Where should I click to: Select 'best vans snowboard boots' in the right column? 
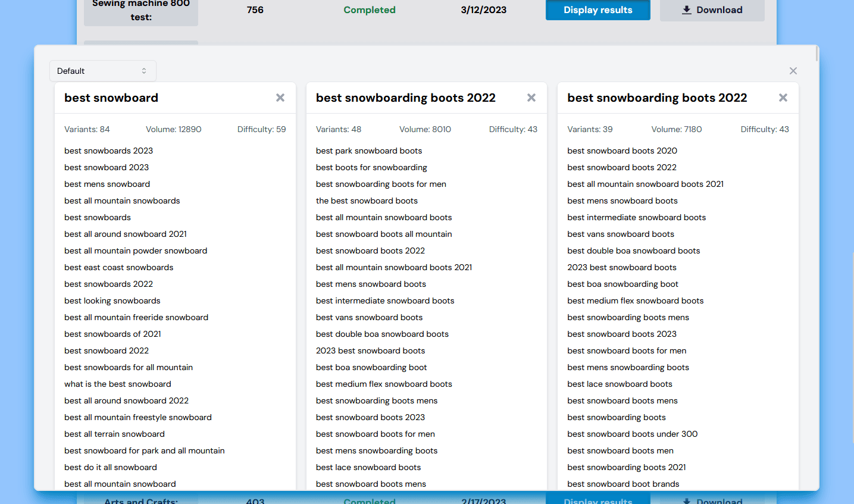click(620, 234)
